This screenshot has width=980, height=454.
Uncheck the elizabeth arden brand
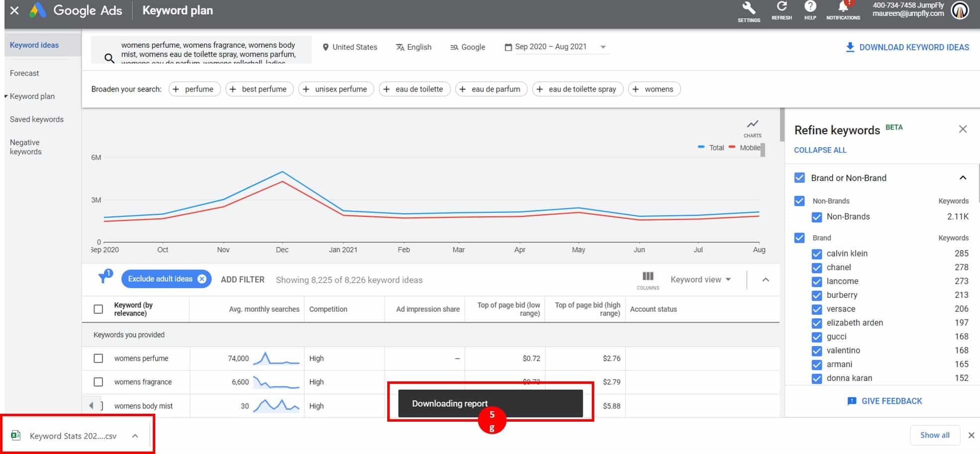pyautogui.click(x=817, y=323)
